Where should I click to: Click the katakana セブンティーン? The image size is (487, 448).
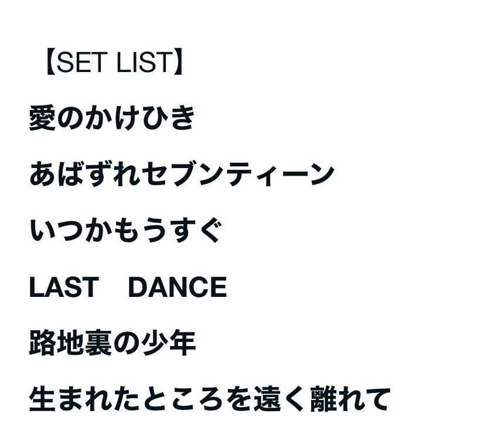tap(237, 175)
